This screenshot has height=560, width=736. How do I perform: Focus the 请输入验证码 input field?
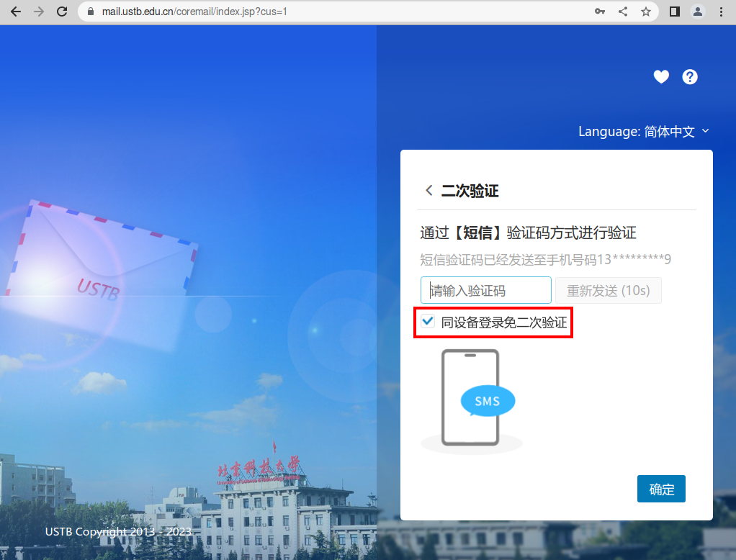pos(486,291)
